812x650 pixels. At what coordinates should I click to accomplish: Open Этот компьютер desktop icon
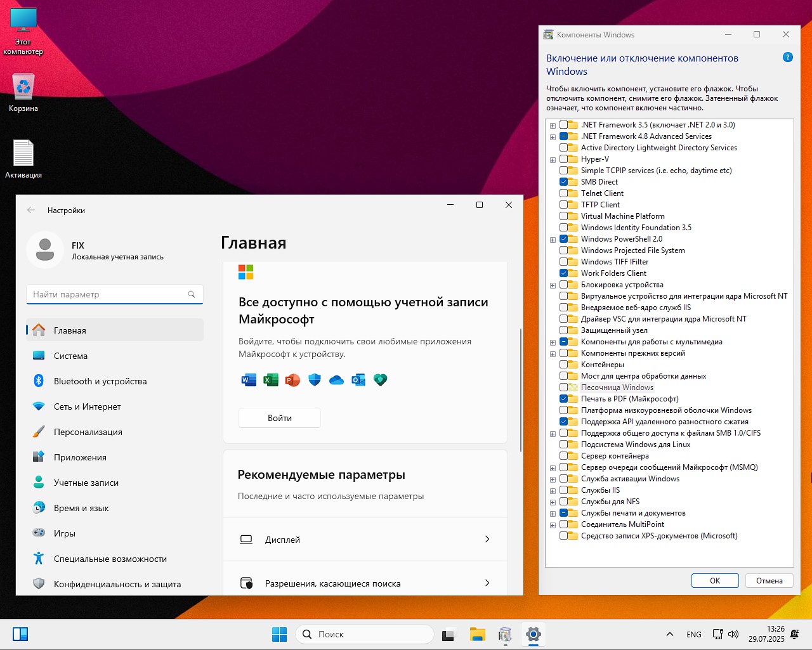pos(23,32)
